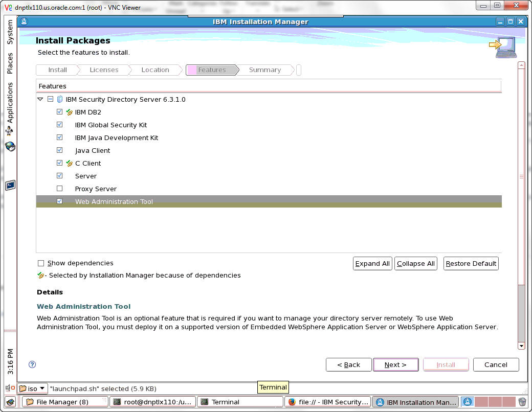
Task: Click scrollbar up arrow in wizard
Action: [x=522, y=65]
